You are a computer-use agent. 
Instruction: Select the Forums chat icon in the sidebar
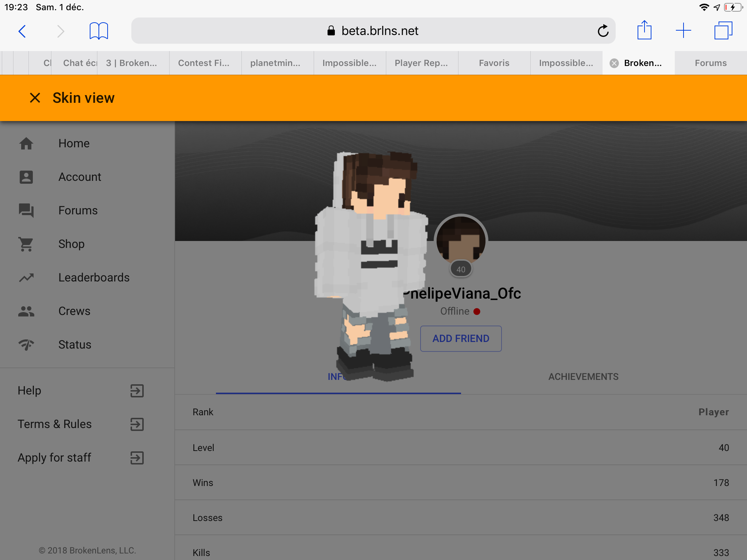pos(26,210)
